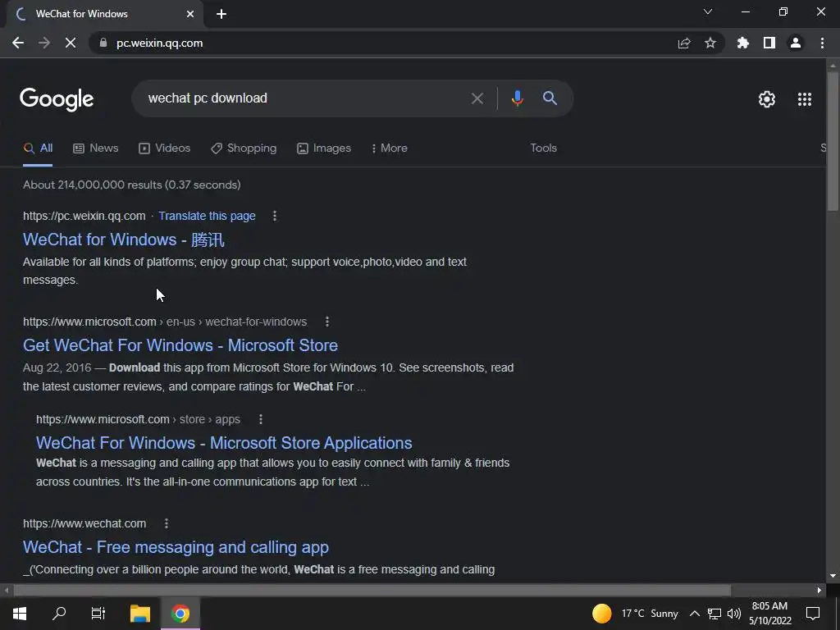View site information via lock icon

pos(103,43)
